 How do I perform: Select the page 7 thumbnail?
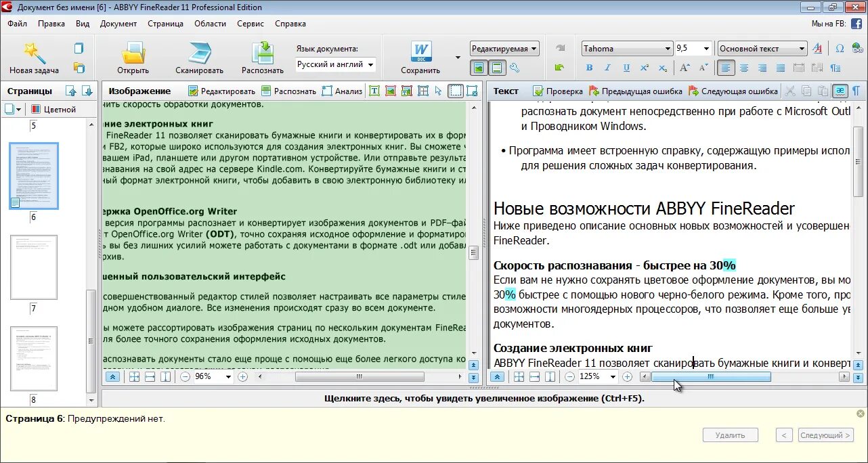[34, 267]
